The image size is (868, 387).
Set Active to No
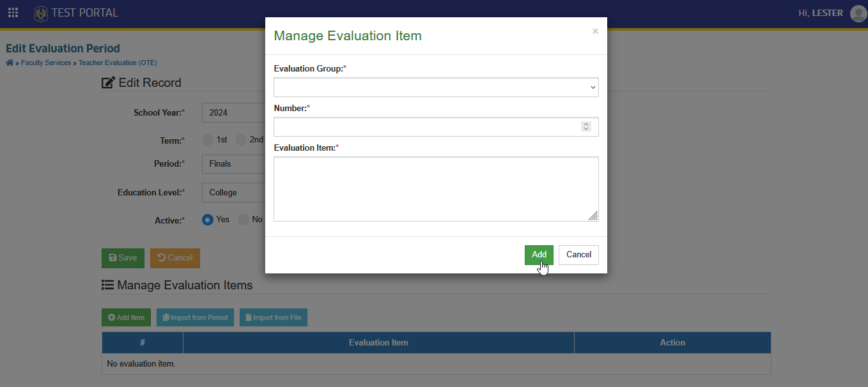pos(244,219)
